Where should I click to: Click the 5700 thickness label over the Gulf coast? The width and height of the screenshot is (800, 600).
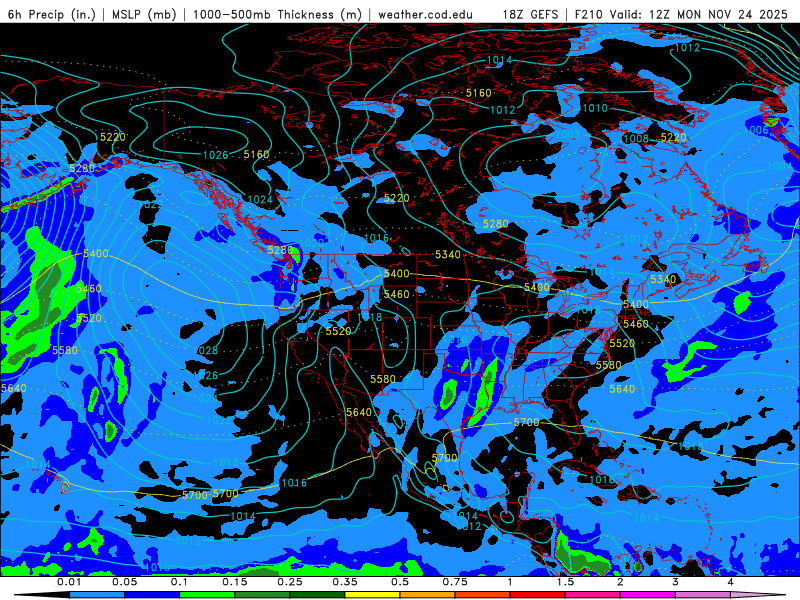[x=526, y=422]
